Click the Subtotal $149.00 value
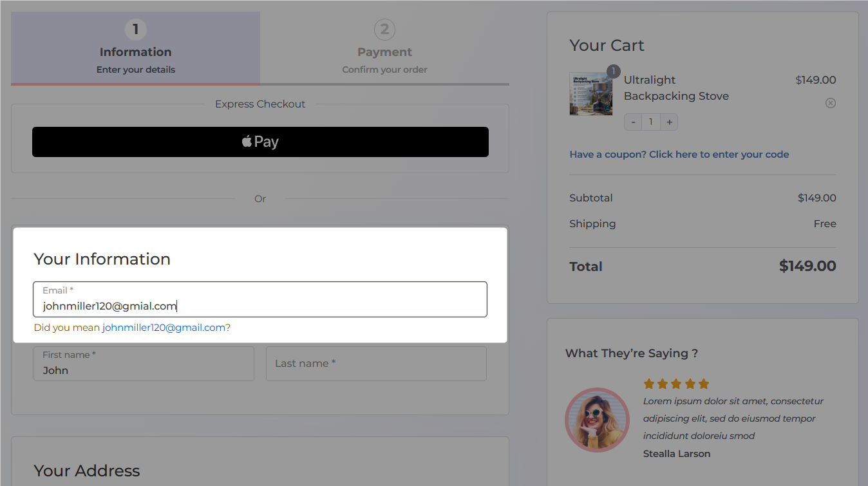The height and width of the screenshot is (486, 868). [817, 198]
